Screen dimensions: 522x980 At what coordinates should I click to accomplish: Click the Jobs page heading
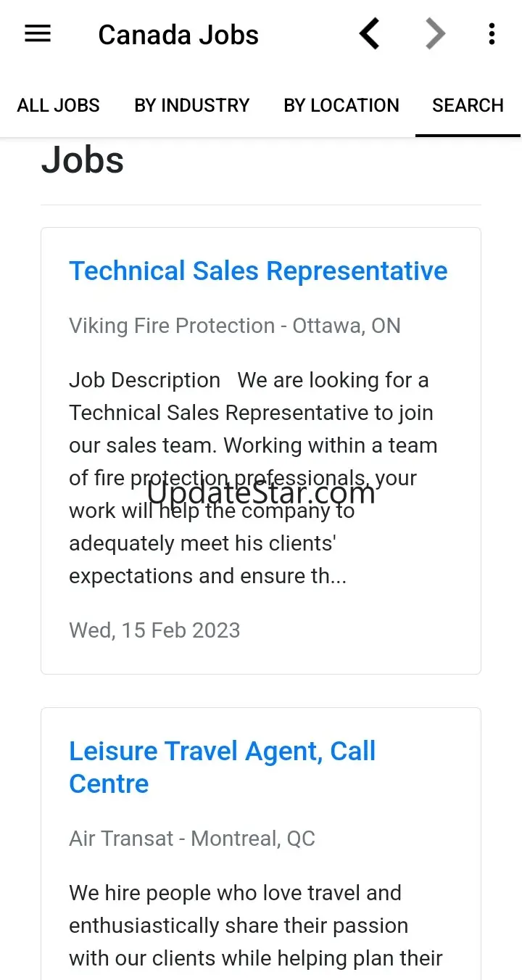83,160
